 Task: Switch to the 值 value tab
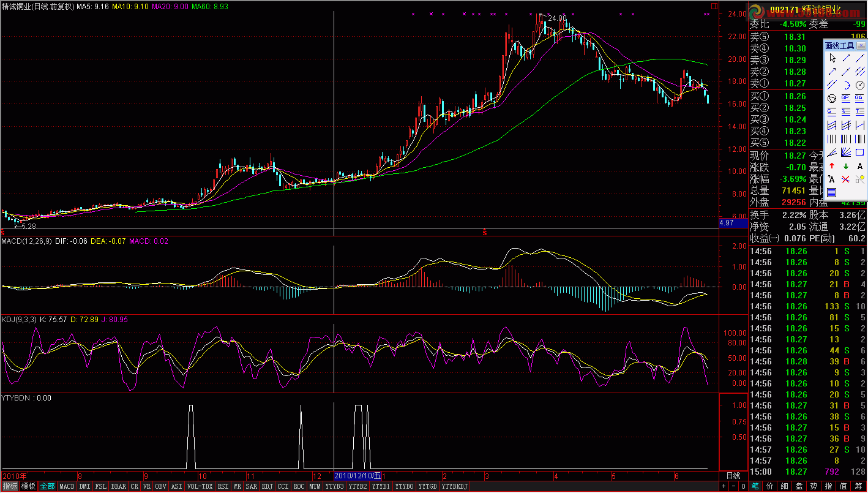click(844, 486)
